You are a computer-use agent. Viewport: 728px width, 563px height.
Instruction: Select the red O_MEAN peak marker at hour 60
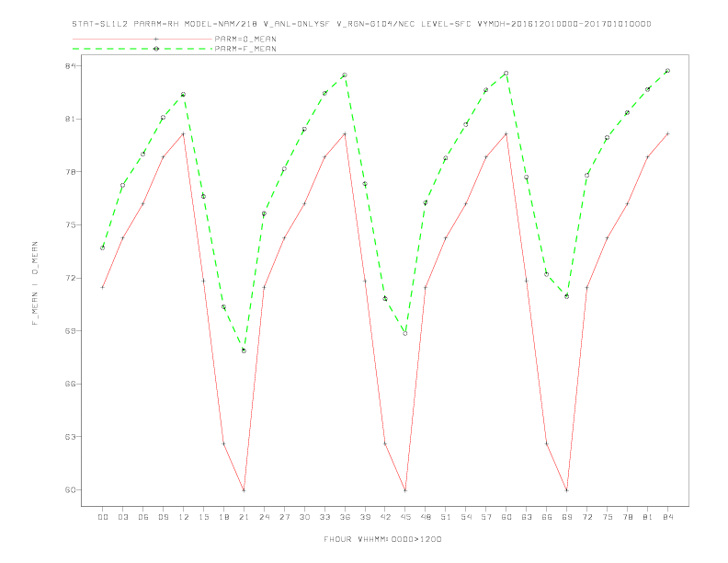pyautogui.click(x=506, y=133)
